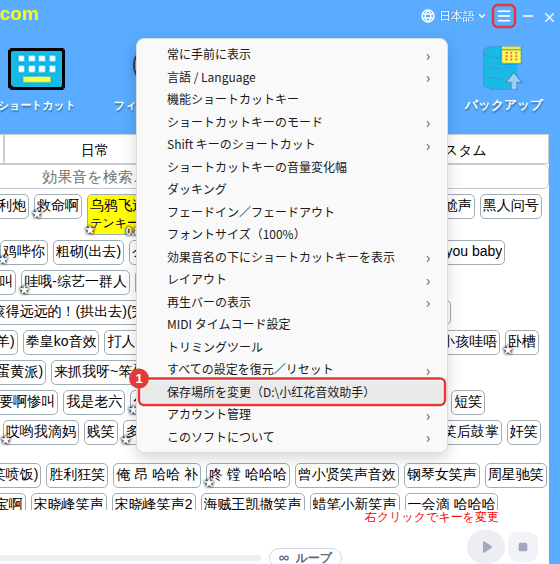Expand ショートカットキーのモード submenu

[292, 122]
